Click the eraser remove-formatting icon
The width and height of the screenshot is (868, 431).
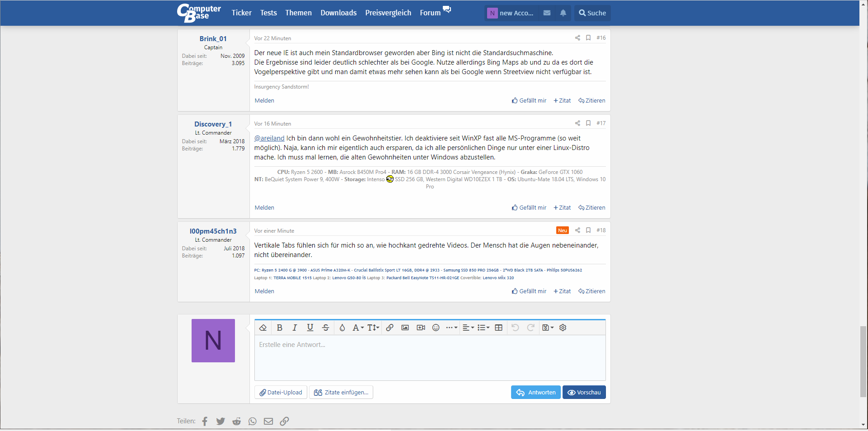263,328
